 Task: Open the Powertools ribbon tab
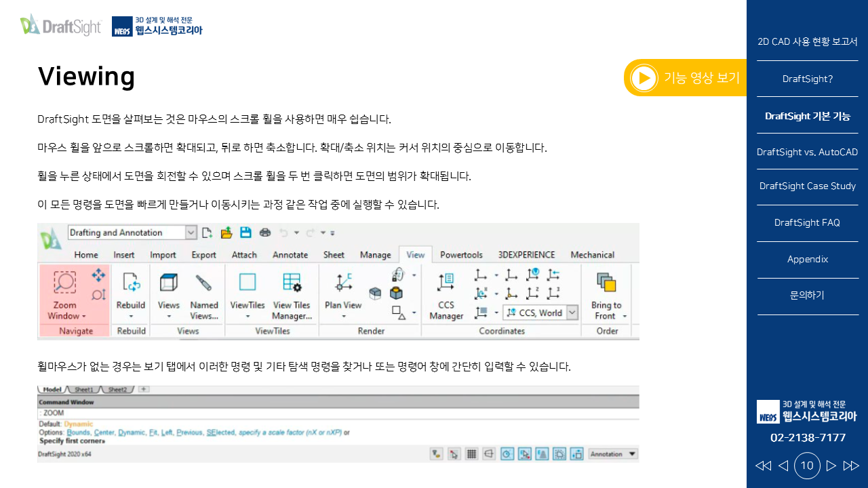click(x=461, y=255)
